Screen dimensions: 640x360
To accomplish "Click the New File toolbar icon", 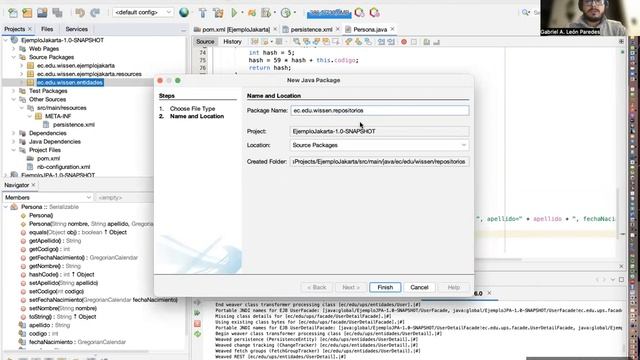I will (13, 13).
